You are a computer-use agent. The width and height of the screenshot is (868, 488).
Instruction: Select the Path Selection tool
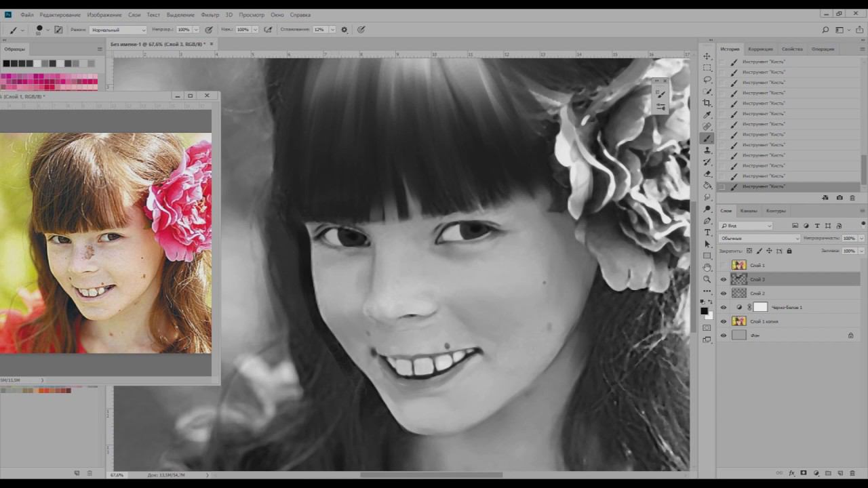tap(707, 244)
